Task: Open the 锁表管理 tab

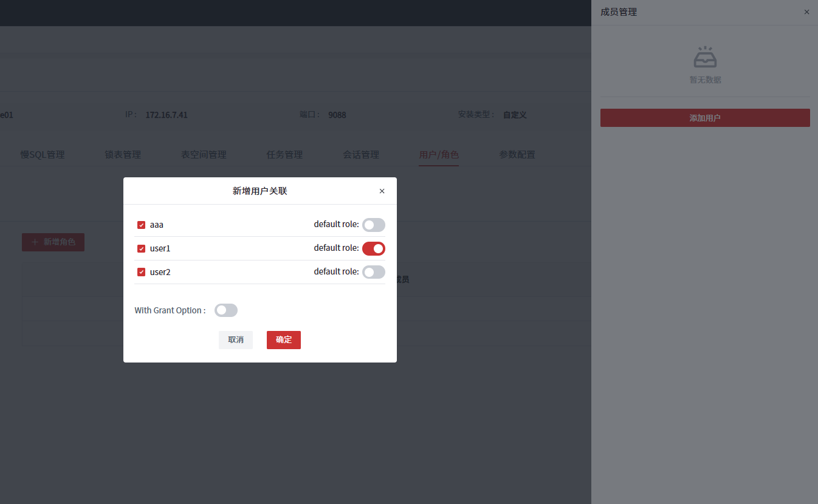Action: click(x=123, y=155)
